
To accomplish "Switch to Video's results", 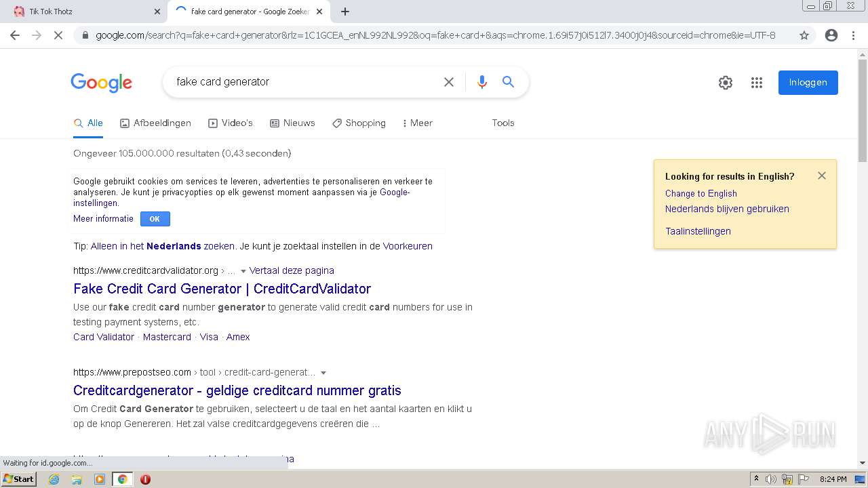I will pyautogui.click(x=231, y=123).
